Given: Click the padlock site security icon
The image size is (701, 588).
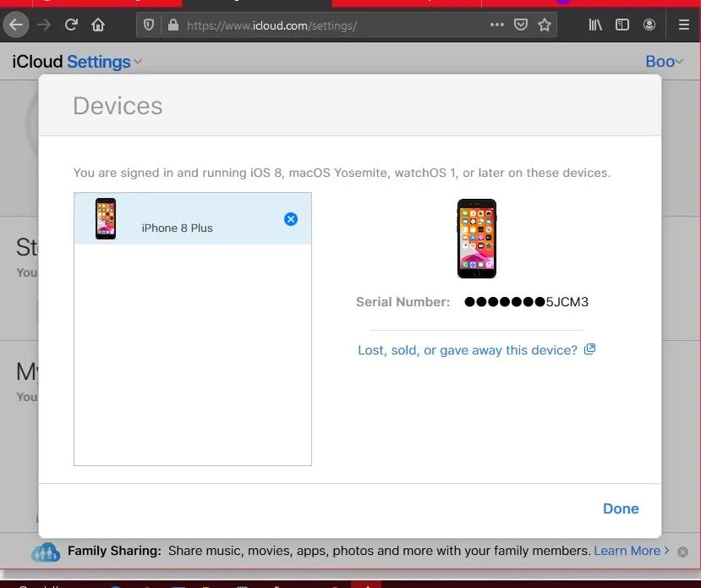Looking at the screenshot, I should coord(173,25).
